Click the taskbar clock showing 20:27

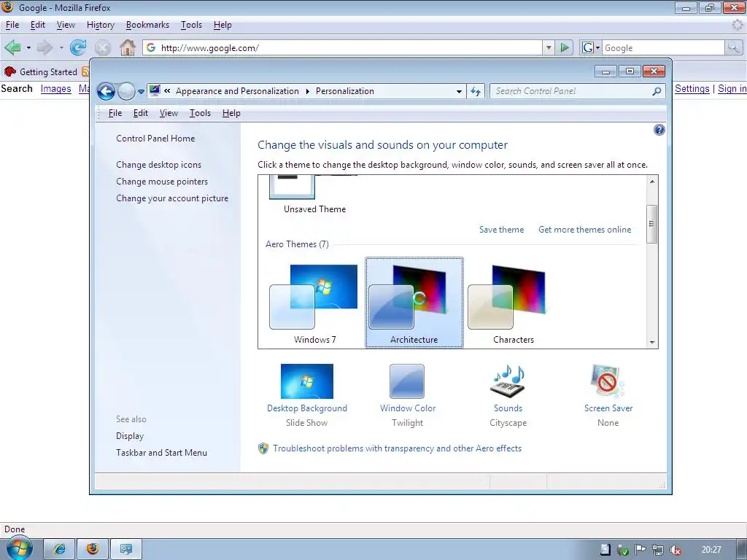tap(711, 550)
